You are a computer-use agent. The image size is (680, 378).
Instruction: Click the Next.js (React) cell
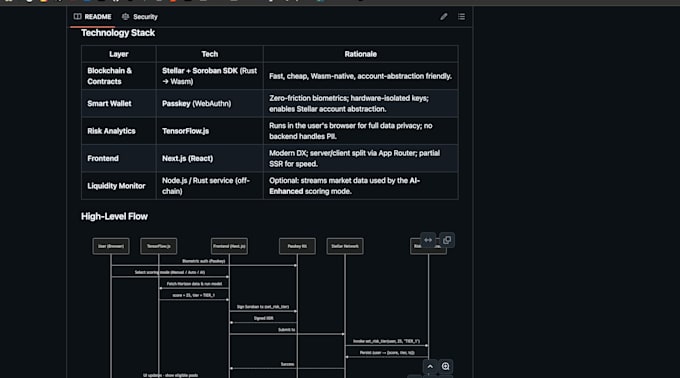209,158
